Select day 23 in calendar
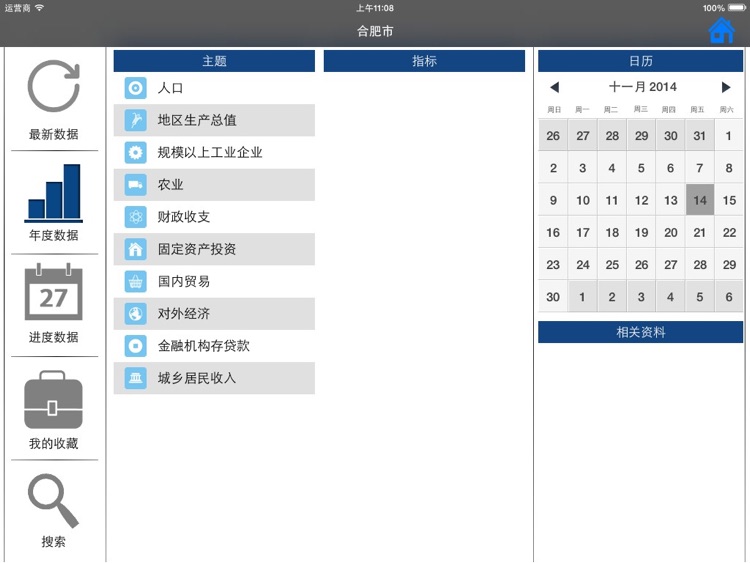 point(553,265)
